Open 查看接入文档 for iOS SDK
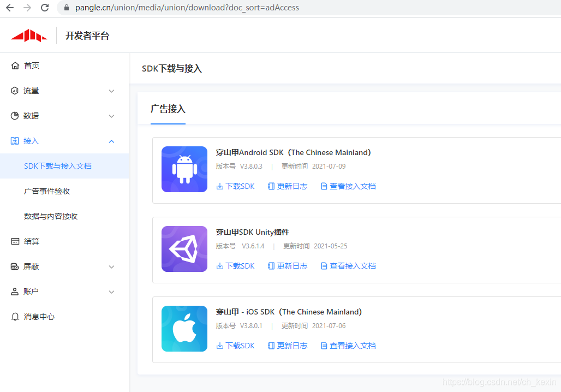 pos(353,346)
